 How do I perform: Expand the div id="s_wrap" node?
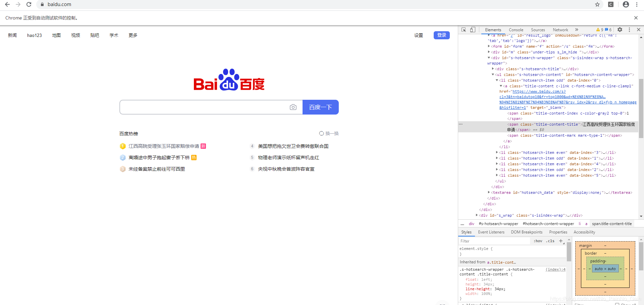[x=477, y=215]
